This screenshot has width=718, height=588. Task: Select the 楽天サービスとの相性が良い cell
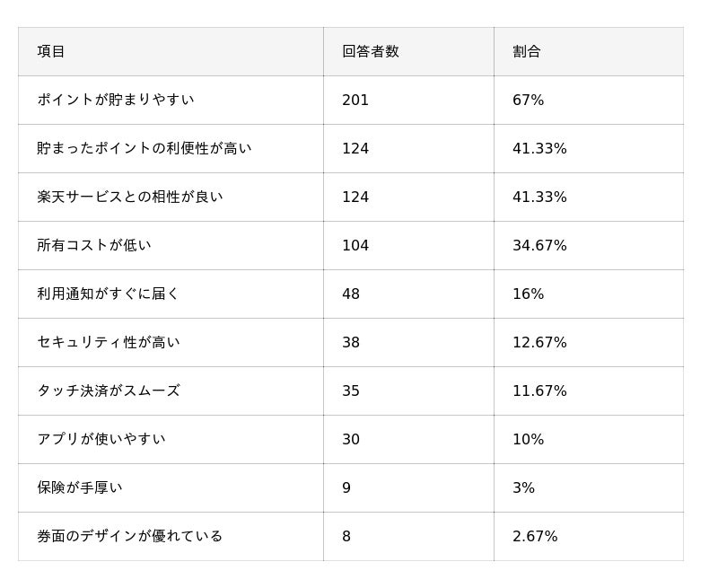point(129,197)
